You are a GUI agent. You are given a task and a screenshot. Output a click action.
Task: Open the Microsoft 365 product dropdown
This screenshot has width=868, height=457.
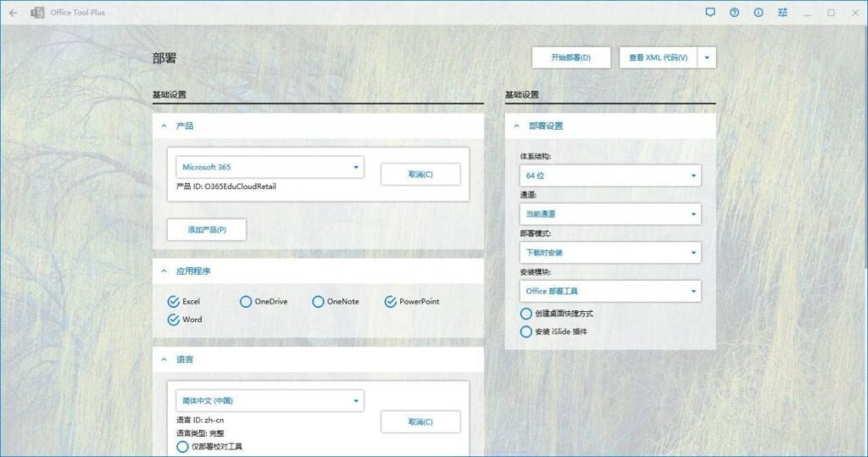click(270, 167)
